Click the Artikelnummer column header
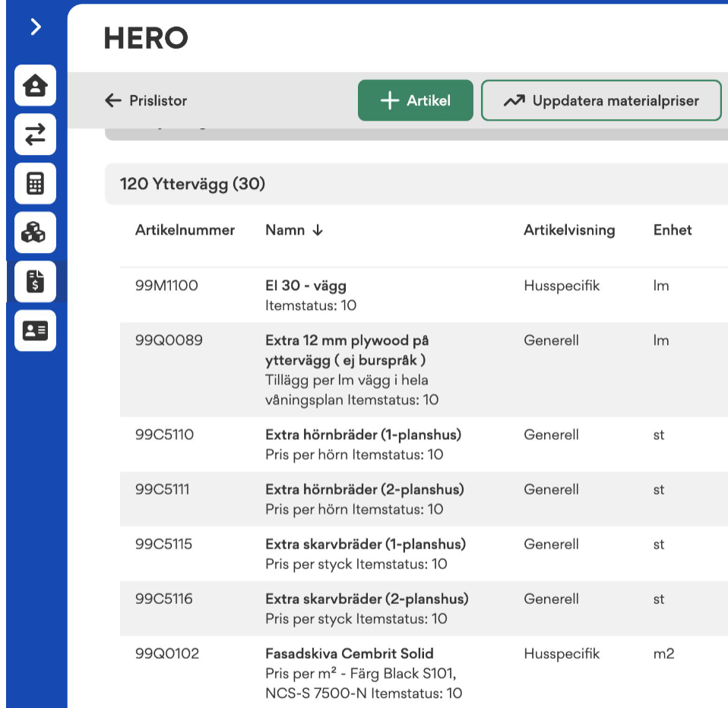 click(185, 230)
